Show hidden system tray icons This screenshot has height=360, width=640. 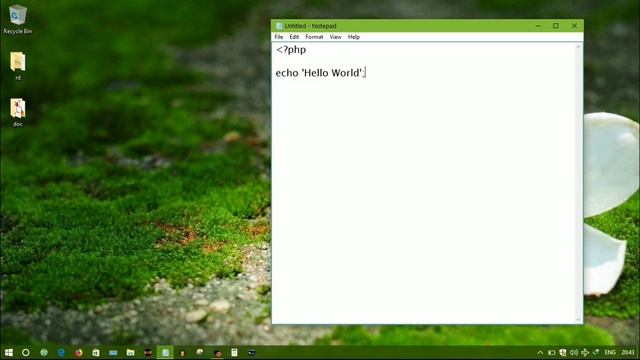click(x=540, y=353)
